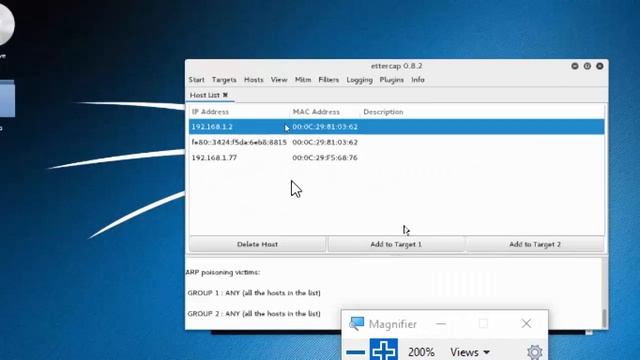Open Magnifier options gear icon
The image size is (640, 360).
point(535,352)
